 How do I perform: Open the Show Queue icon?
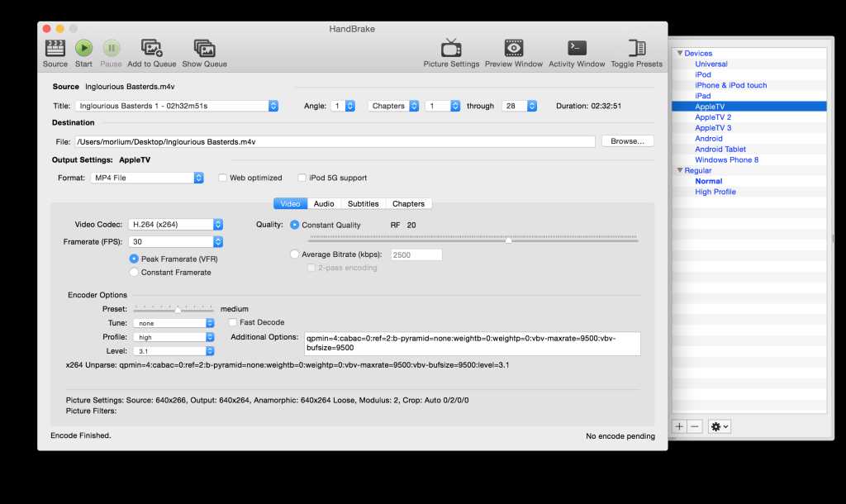[x=205, y=49]
